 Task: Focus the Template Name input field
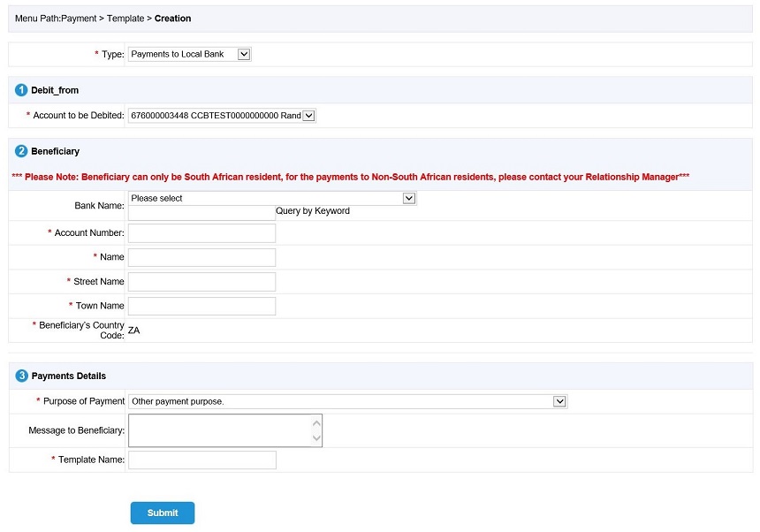tap(202, 460)
